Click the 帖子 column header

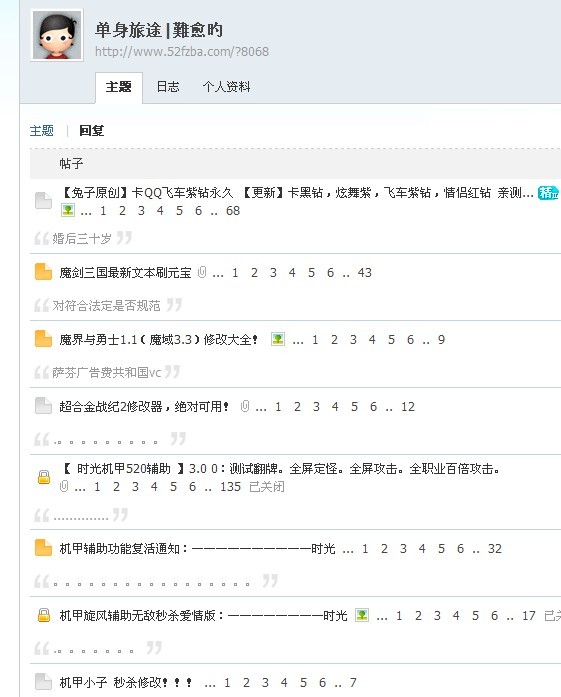click(71, 164)
